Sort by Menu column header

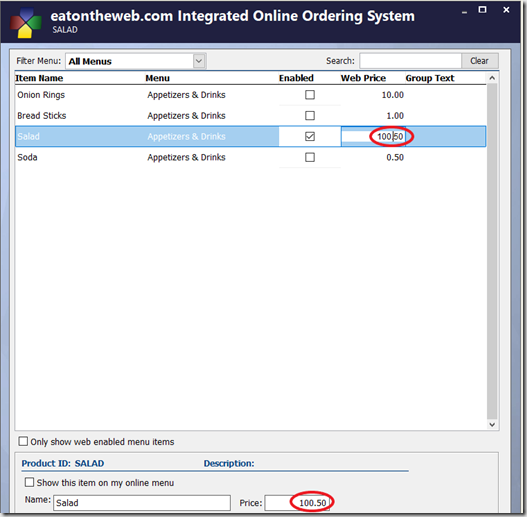point(157,78)
